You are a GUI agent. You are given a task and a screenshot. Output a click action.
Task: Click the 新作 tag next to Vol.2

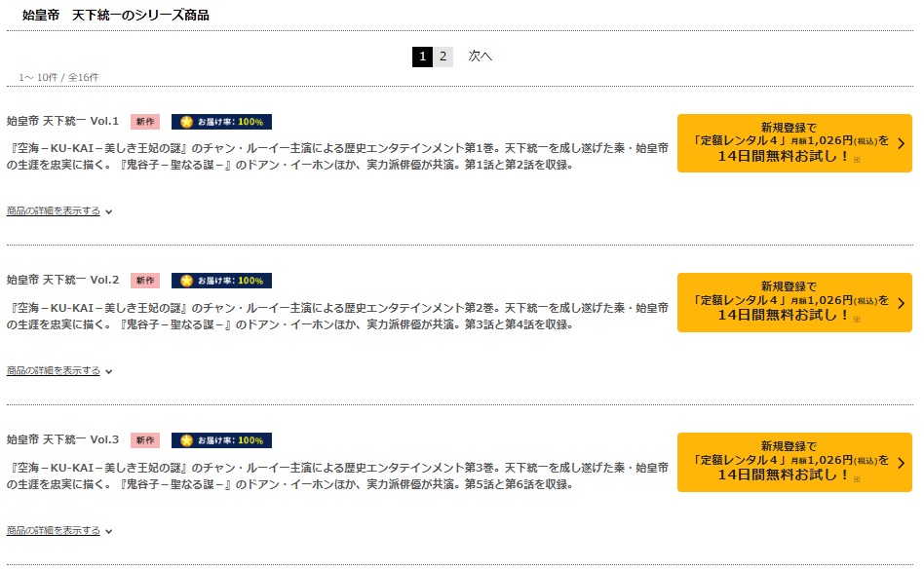pyautogui.click(x=145, y=281)
